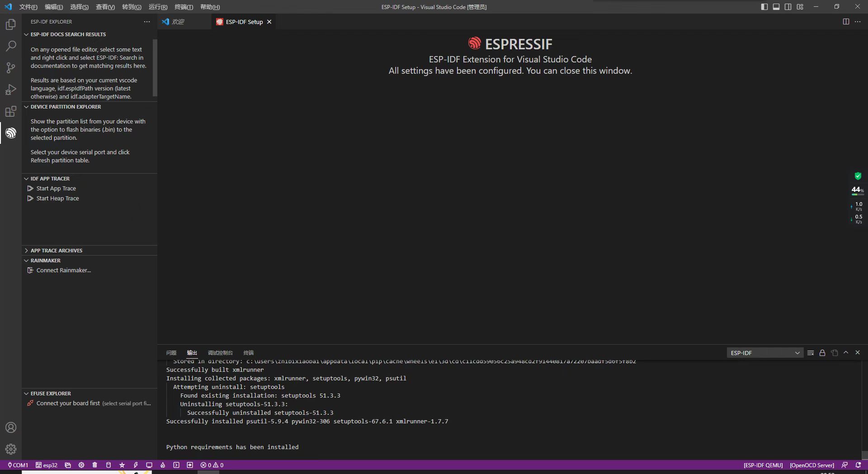Toggle output auto-scroll lock
Screen dimensions: 868x474
[x=822, y=353]
